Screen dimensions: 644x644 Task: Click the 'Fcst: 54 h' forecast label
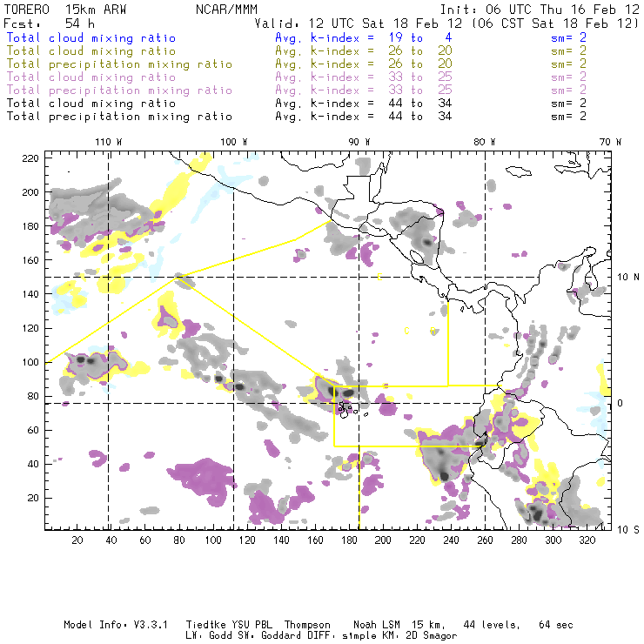point(49,23)
